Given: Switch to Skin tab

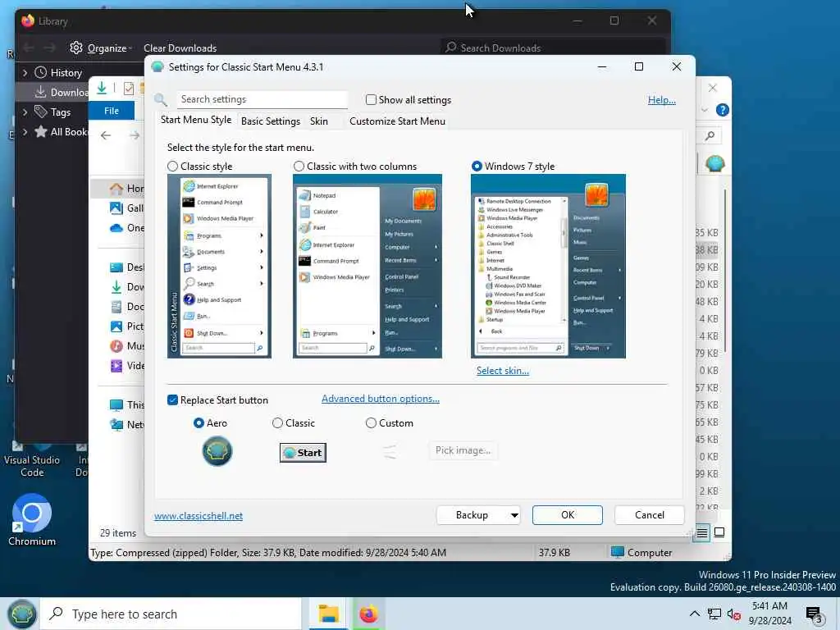Looking at the screenshot, I should 319,121.
